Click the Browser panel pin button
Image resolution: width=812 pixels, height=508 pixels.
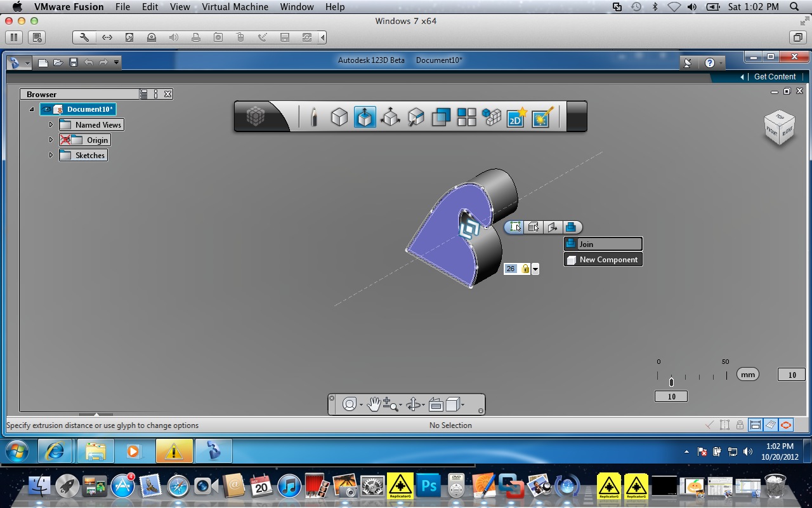coord(156,94)
